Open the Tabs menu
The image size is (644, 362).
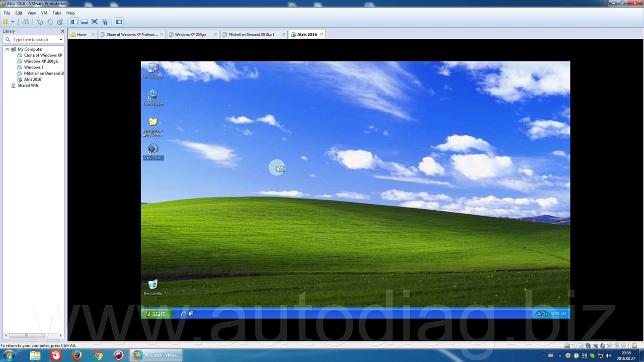(x=57, y=13)
